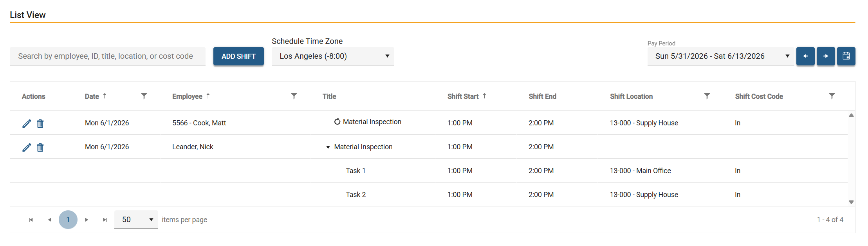Open the Schedule Time Zone dropdown
This screenshot has width=868, height=246.
pos(333,56)
